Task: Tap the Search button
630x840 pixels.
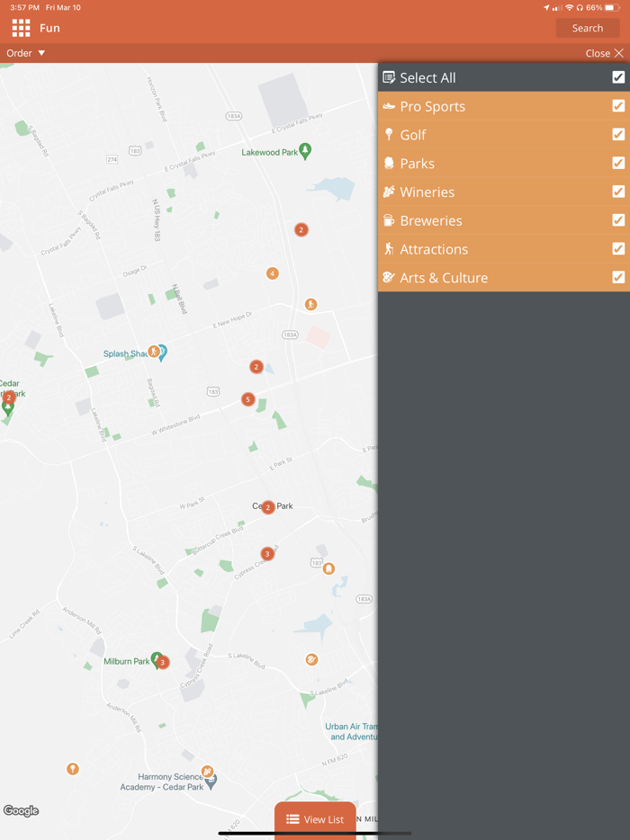Action: (587, 28)
